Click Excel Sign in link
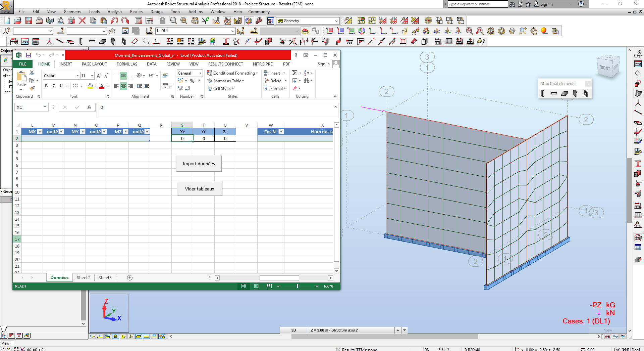Screen dimensions: 644x351 click(323, 64)
